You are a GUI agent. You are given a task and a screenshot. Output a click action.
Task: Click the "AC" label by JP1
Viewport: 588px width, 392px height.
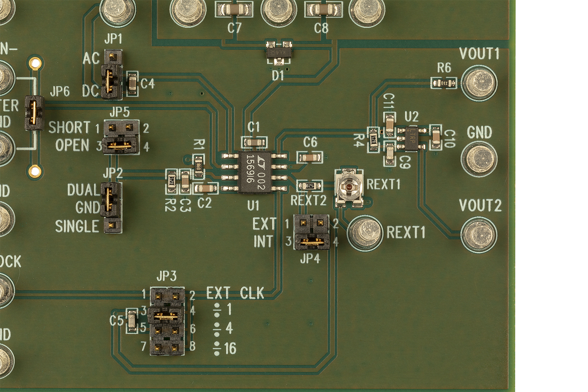[x=91, y=59]
